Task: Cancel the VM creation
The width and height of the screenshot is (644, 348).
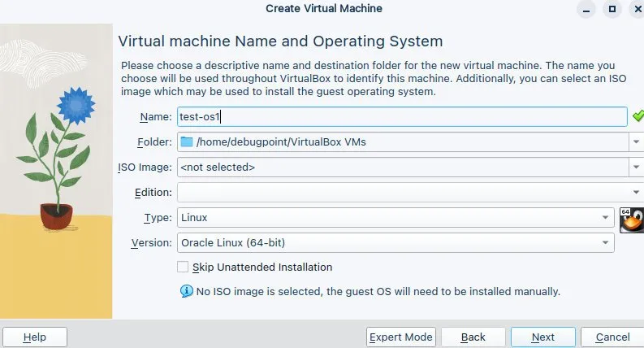Action: click(612, 337)
